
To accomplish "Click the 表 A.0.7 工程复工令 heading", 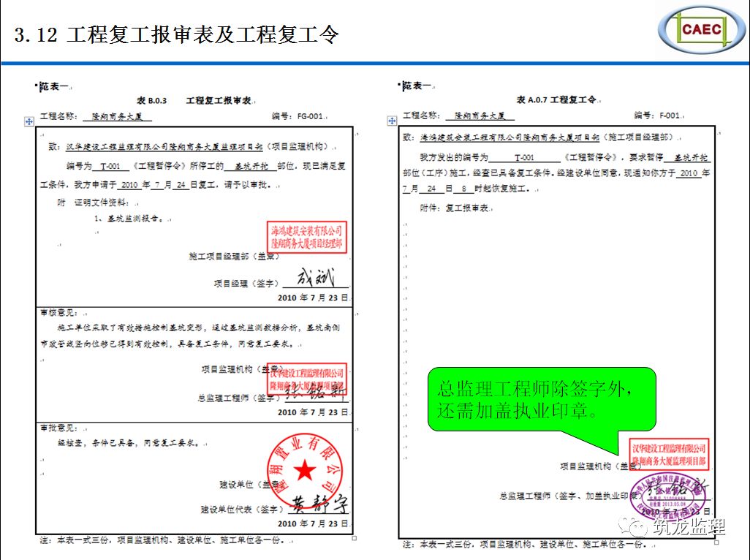I will 557,99.
